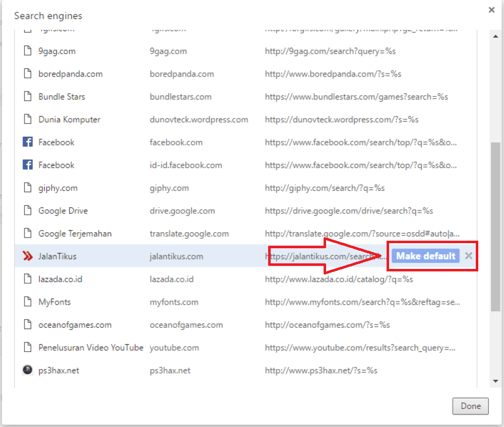504x427 pixels.
Task: Select the "Bundle Stars" engine name
Action: coord(61,97)
